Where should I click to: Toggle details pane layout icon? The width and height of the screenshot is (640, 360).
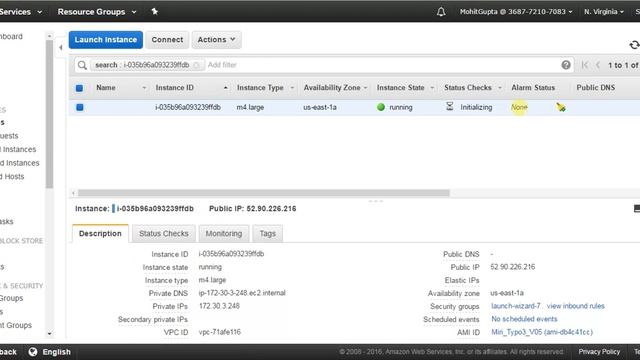point(637,209)
